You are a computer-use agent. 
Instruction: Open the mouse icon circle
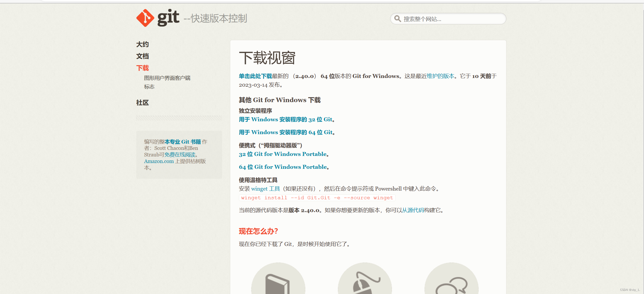pyautogui.click(x=365, y=278)
